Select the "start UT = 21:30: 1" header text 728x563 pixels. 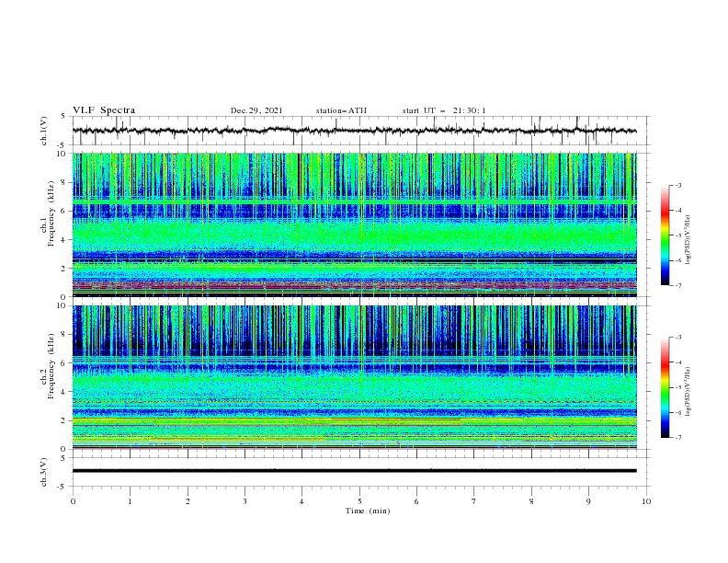click(444, 110)
